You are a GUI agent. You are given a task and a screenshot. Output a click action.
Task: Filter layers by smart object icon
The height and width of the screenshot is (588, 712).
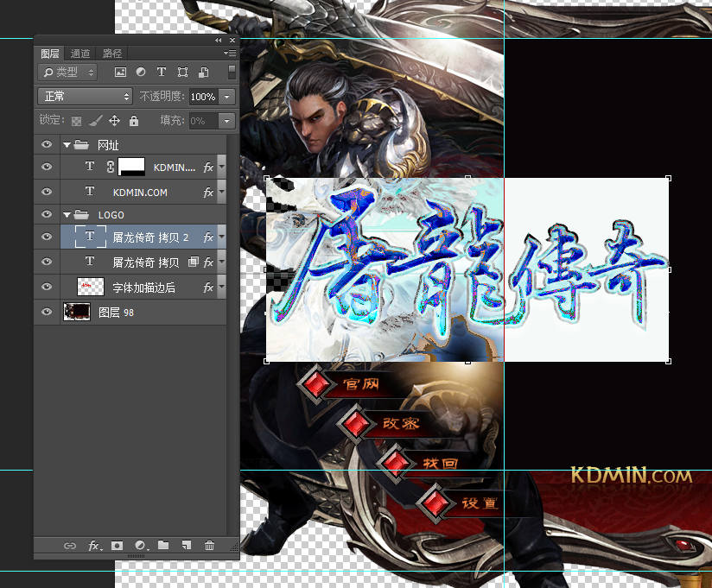tap(203, 73)
